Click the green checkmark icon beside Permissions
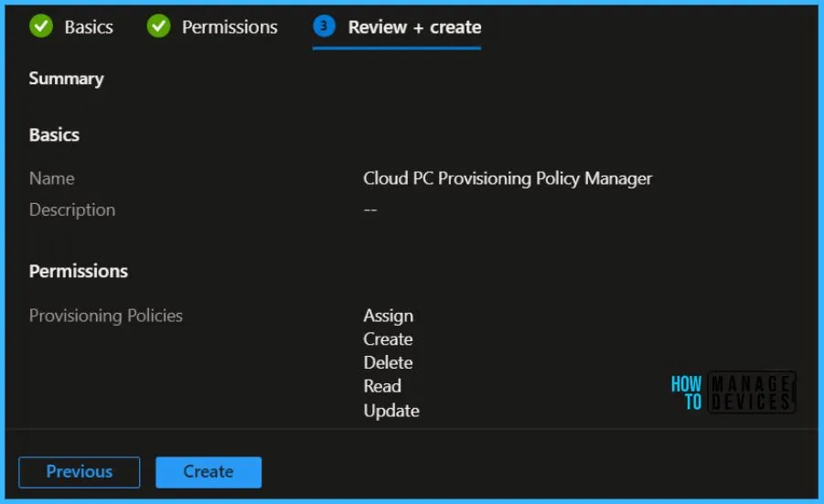This screenshot has width=824, height=504. [x=158, y=27]
